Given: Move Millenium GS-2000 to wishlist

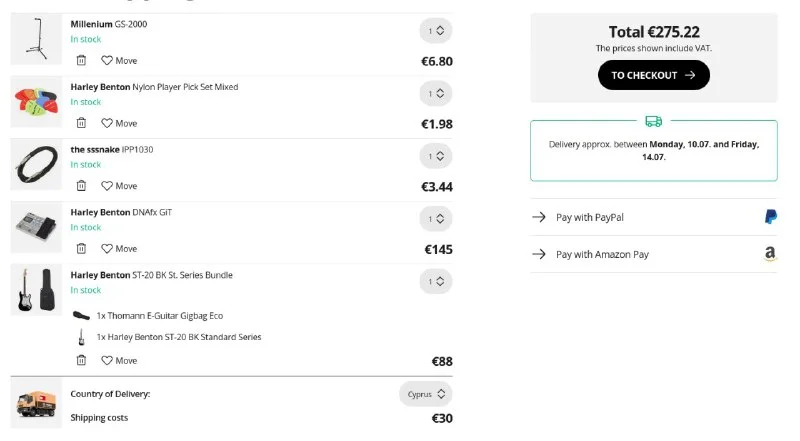Looking at the screenshot, I should [x=119, y=61].
